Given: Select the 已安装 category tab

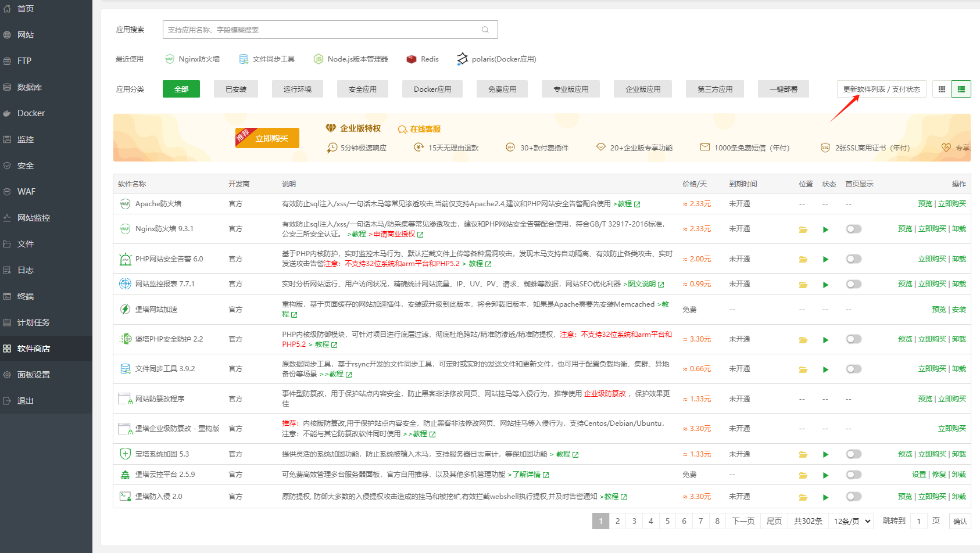Looking at the screenshot, I should click(236, 89).
